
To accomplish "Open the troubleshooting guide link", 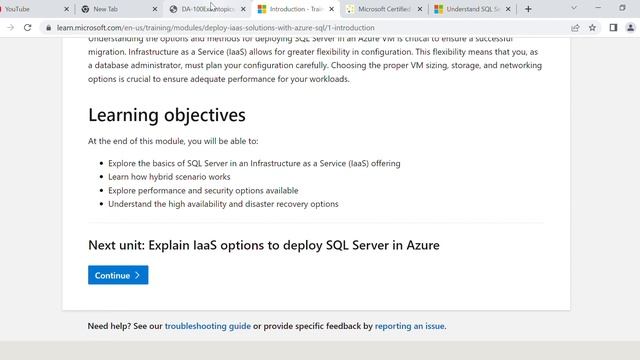I will [208, 326].
